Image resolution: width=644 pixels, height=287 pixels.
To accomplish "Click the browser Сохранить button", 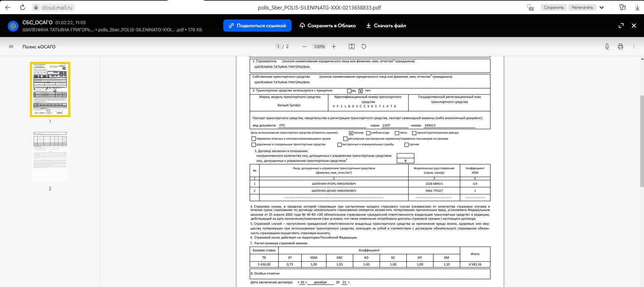I will pyautogui.click(x=554, y=7).
